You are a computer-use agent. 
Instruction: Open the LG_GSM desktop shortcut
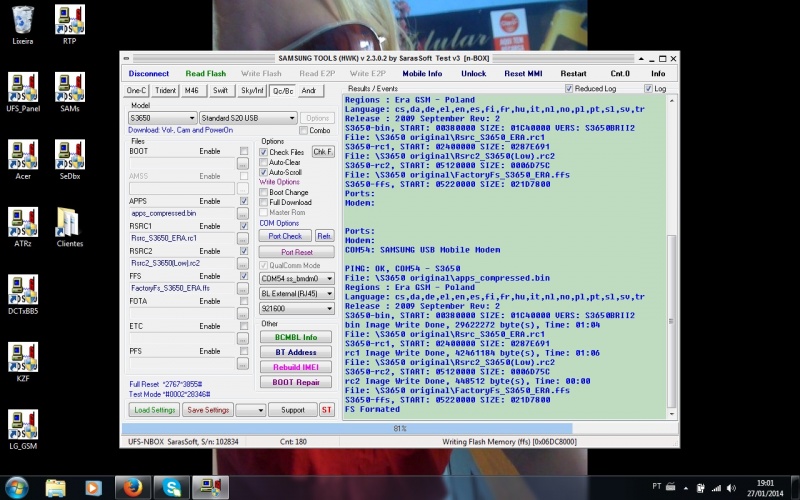click(x=23, y=429)
